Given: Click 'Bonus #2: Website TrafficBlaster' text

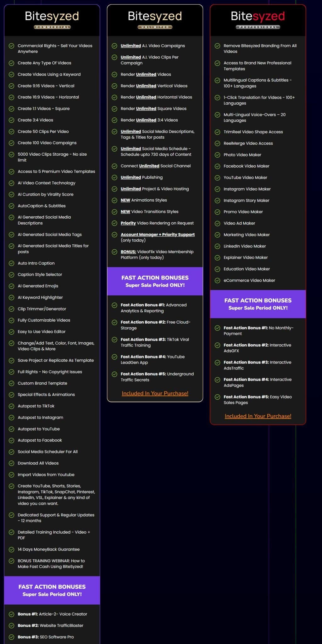Looking at the screenshot, I should 50,625.
